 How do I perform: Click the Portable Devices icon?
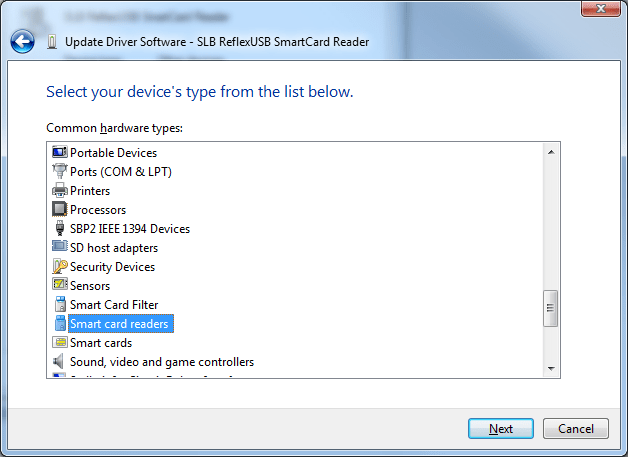59,153
